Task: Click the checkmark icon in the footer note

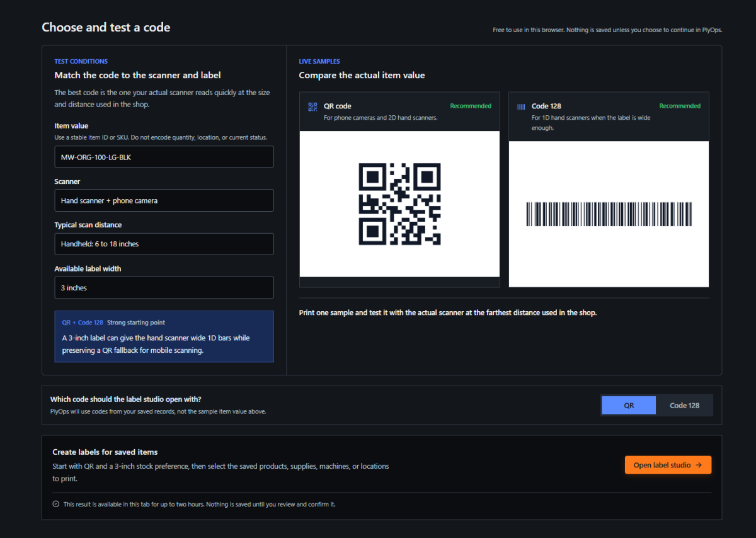Action: [x=56, y=504]
